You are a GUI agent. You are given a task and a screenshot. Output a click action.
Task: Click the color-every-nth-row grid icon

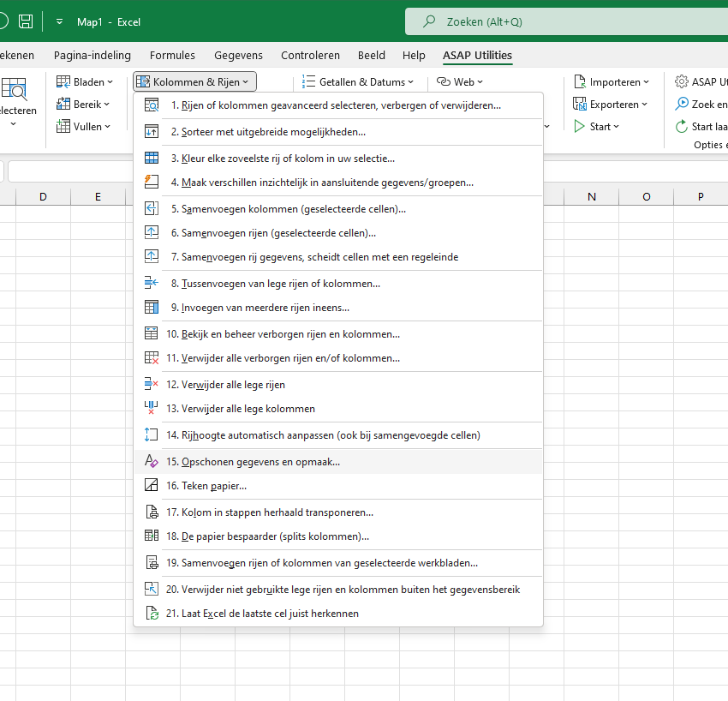(152, 158)
